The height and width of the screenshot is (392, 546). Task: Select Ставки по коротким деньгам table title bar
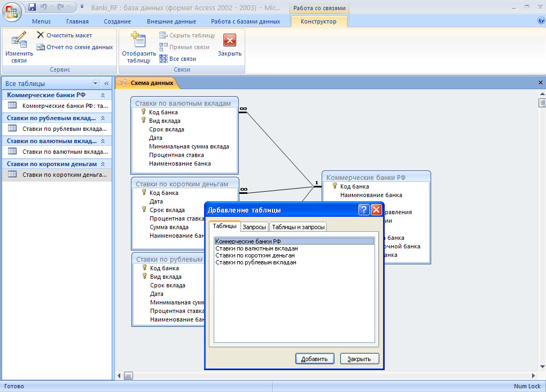tap(184, 184)
